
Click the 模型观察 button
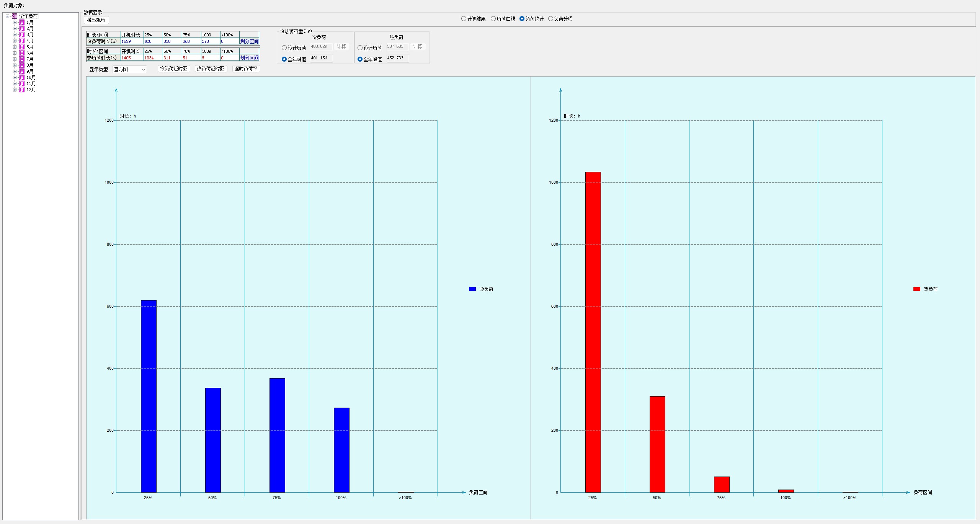(96, 20)
